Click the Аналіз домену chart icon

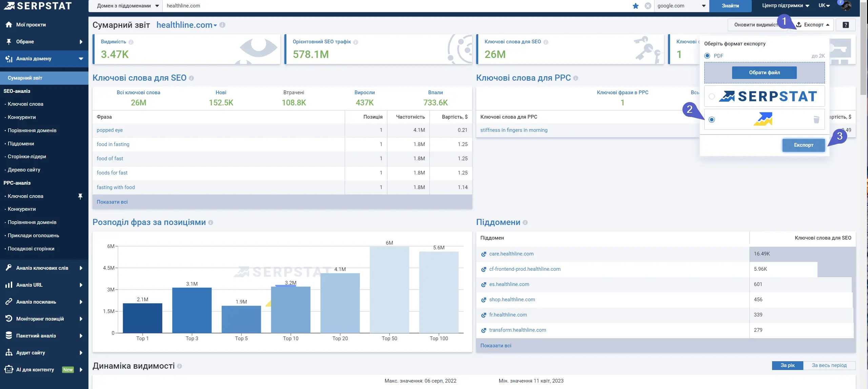(9, 59)
